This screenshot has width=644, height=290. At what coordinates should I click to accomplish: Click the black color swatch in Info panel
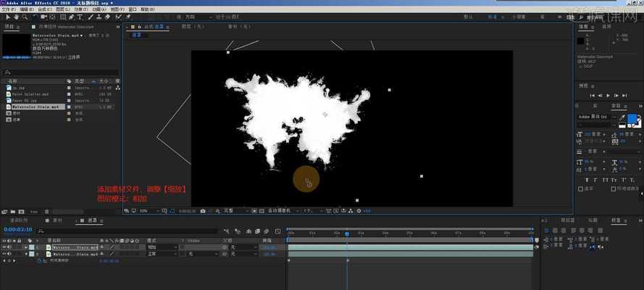coord(580,41)
